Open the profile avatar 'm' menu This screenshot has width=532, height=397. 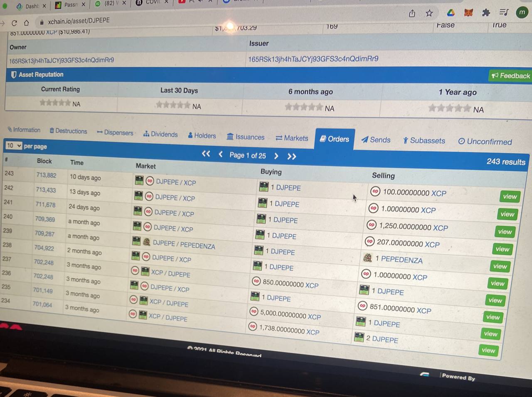[x=522, y=12]
